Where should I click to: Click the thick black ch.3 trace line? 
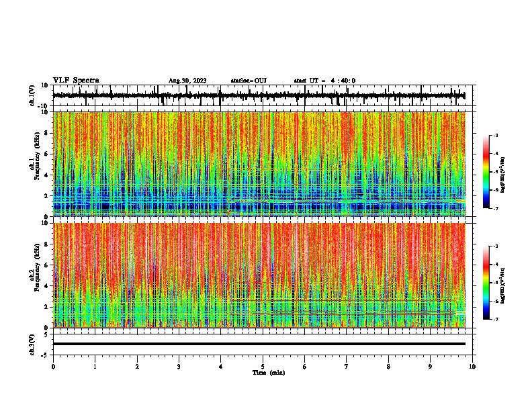coord(259,344)
